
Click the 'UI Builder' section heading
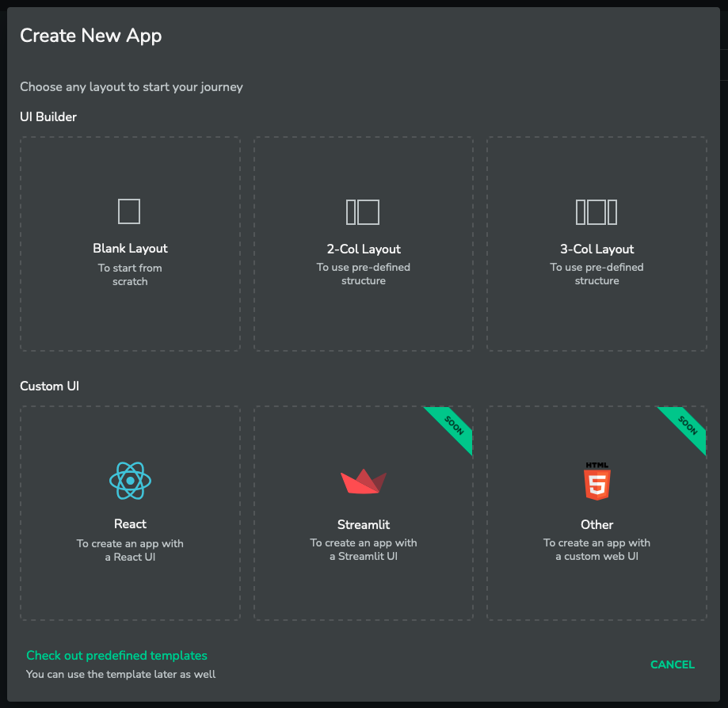click(48, 117)
